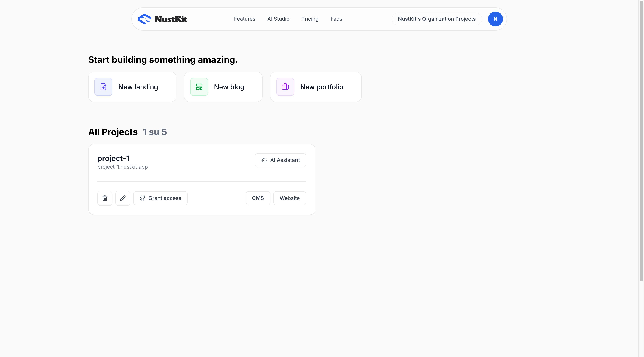
Task: Open the AI Studio page
Action: tap(278, 19)
